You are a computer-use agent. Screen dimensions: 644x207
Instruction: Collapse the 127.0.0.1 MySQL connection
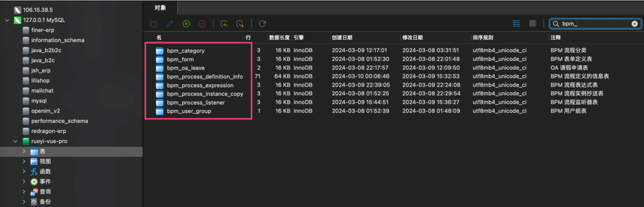tap(7, 20)
